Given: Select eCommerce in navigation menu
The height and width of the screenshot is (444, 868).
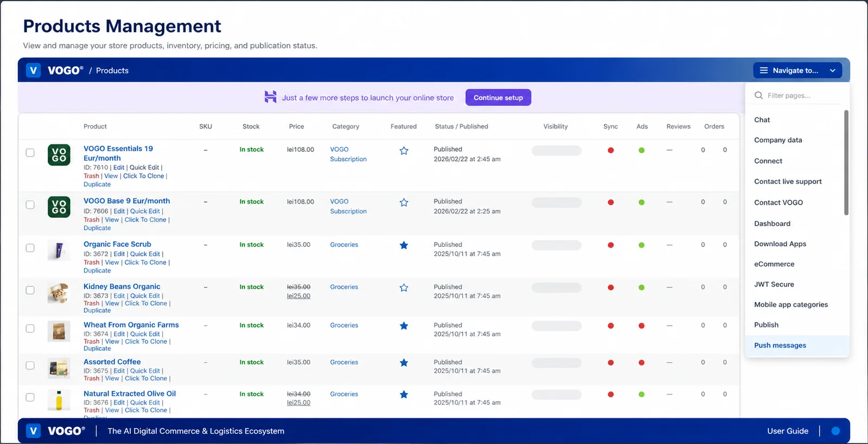Looking at the screenshot, I should (x=774, y=264).
